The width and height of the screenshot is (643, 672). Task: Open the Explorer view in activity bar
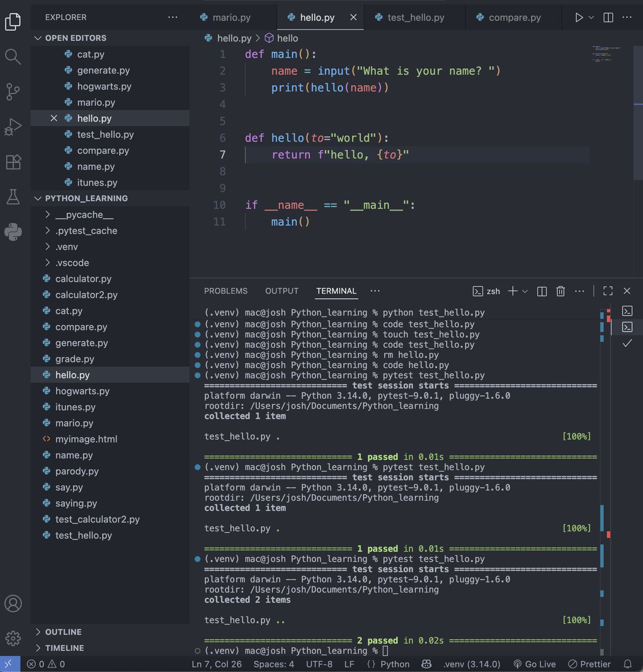pos(13,21)
